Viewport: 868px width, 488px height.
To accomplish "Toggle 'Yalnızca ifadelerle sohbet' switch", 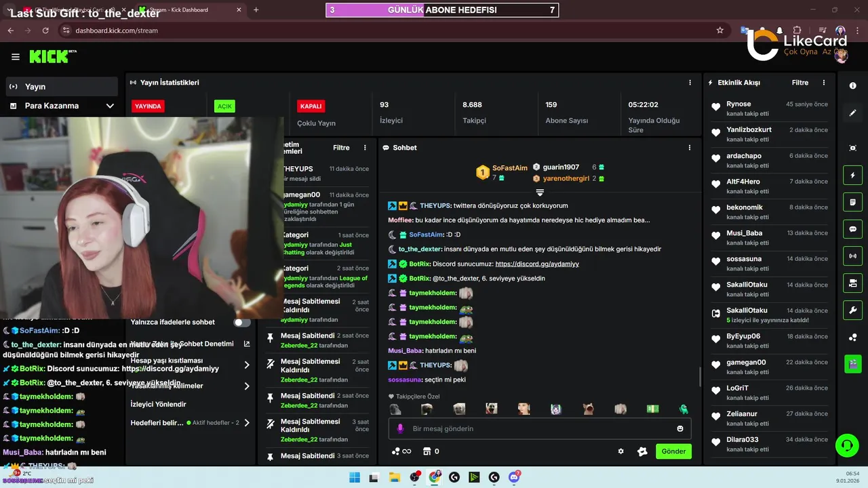I will 242,323.
